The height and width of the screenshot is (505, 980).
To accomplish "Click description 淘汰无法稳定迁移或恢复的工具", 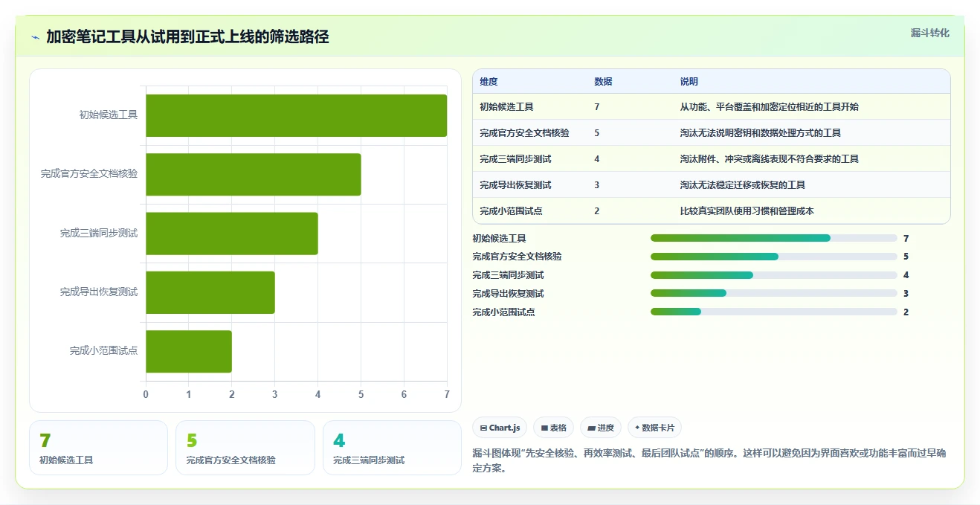I will [742, 185].
